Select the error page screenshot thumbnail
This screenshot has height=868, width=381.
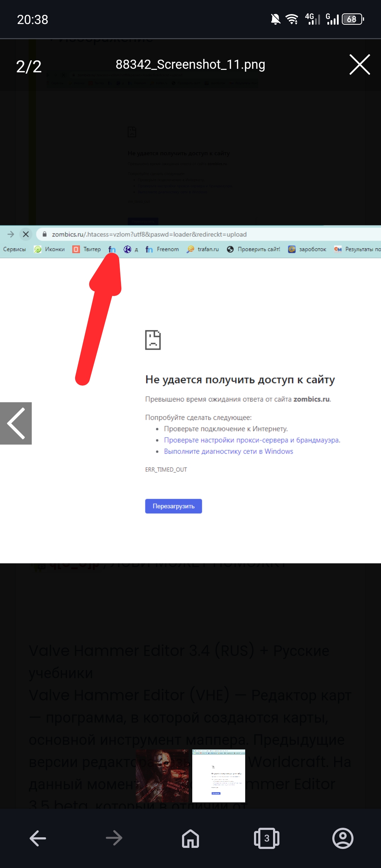click(219, 776)
